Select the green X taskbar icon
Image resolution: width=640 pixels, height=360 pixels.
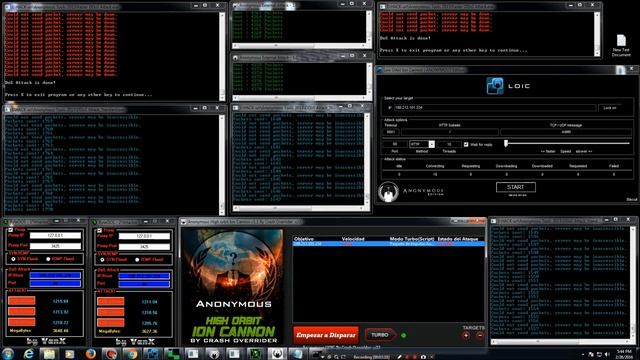pyautogui.click(x=256, y=353)
